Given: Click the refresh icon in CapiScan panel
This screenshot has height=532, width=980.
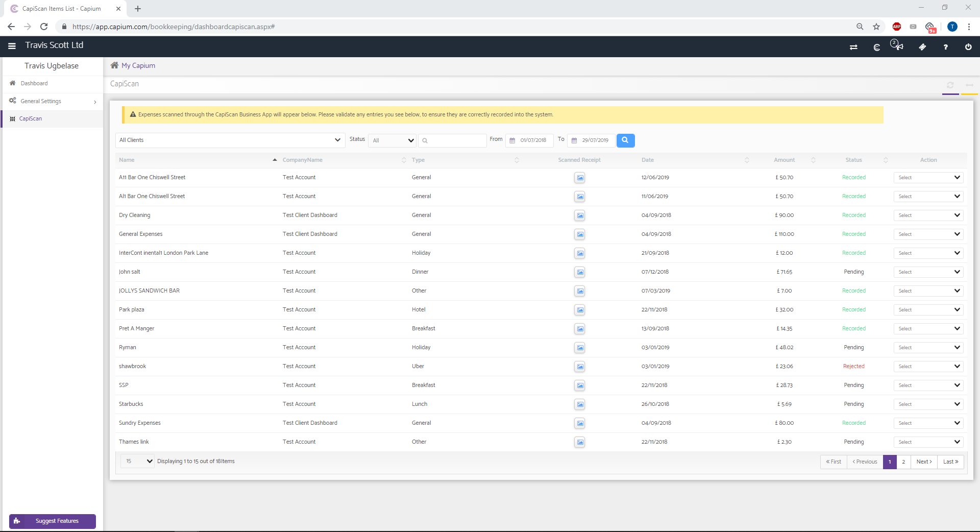Looking at the screenshot, I should [950, 85].
